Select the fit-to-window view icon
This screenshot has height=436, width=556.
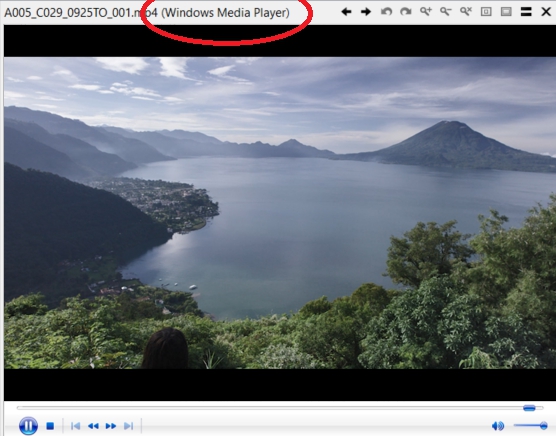506,12
